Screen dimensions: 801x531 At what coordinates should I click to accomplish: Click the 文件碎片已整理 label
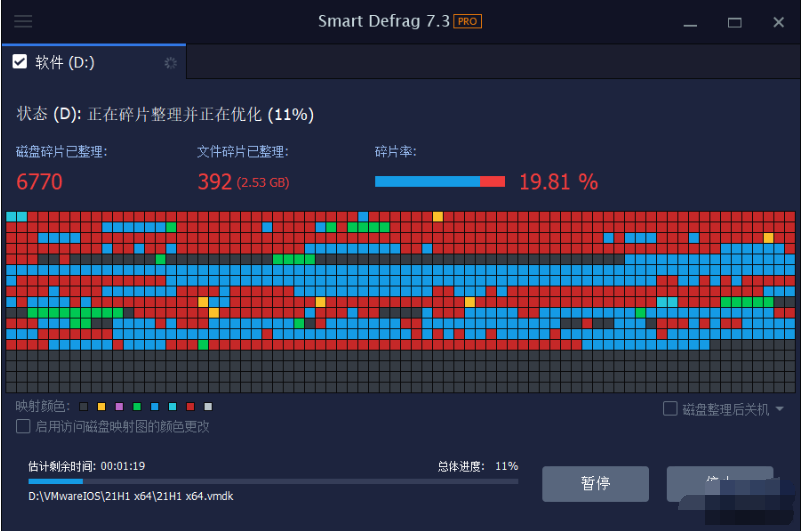coord(243,152)
